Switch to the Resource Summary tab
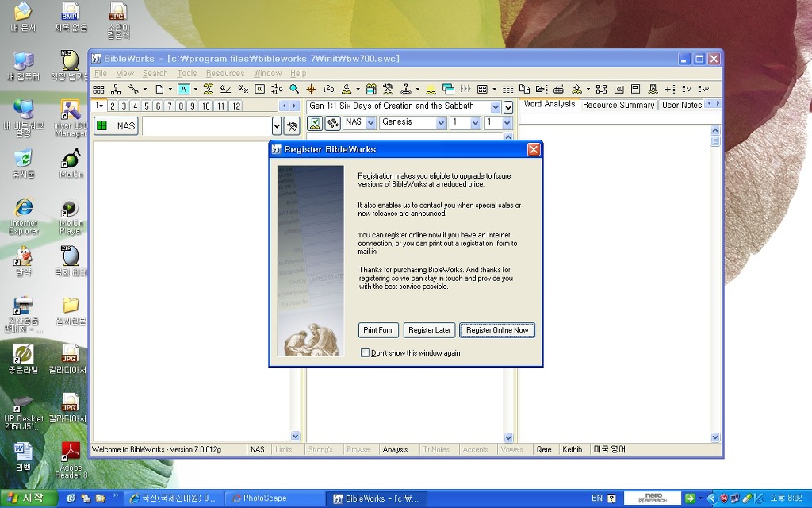812x508 pixels. [619, 105]
